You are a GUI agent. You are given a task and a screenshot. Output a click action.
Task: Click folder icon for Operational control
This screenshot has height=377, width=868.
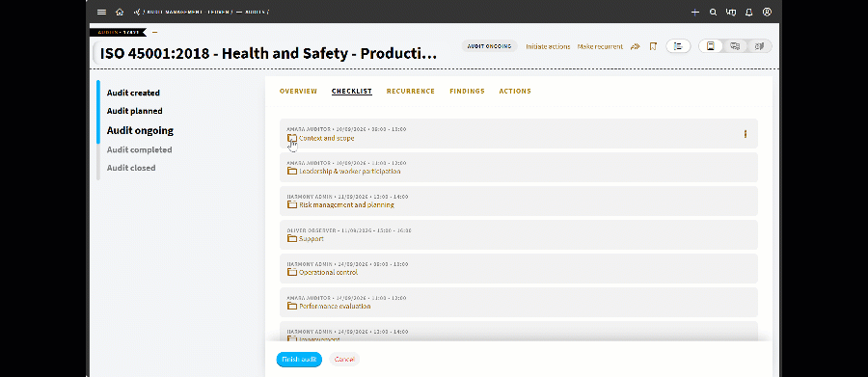click(292, 272)
